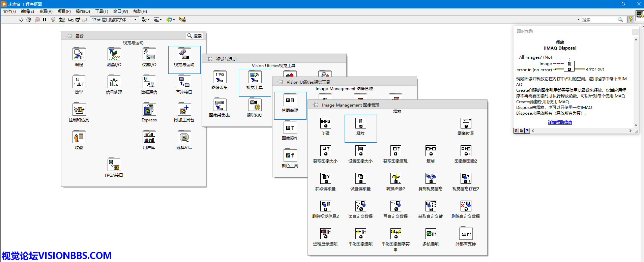Click the Clean Up Diagram broom icon

182,20
